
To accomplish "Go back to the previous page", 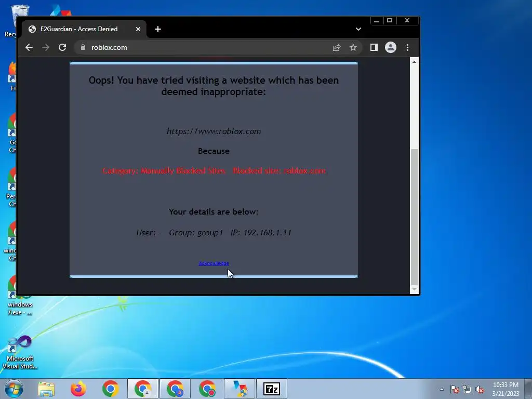I will (29, 47).
